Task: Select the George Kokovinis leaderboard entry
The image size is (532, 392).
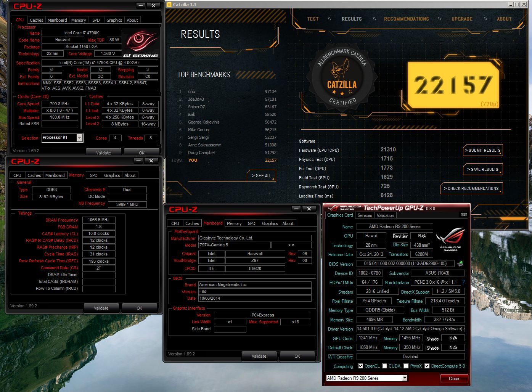Action: 228,122
